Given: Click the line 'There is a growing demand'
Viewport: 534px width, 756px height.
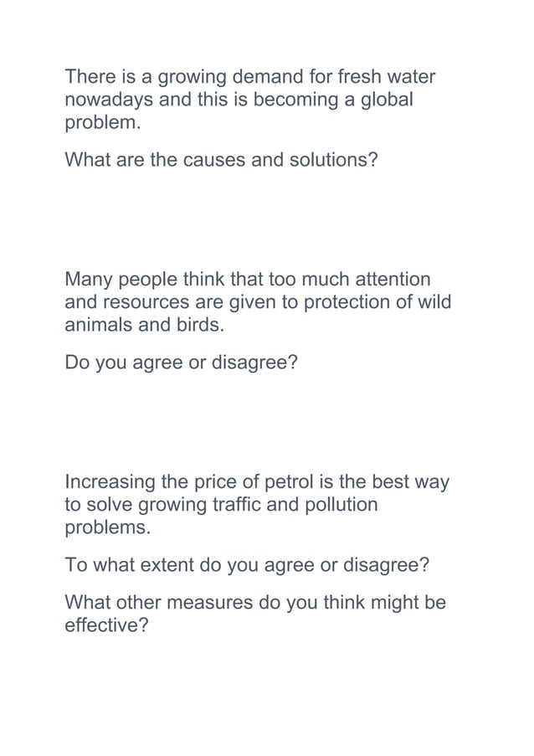Looking at the screenshot, I should (x=249, y=77).
